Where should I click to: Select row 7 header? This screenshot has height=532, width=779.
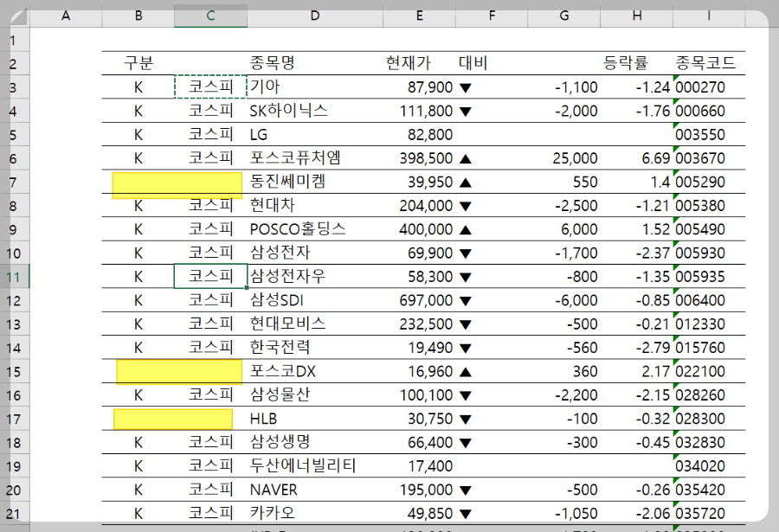pos(14,183)
